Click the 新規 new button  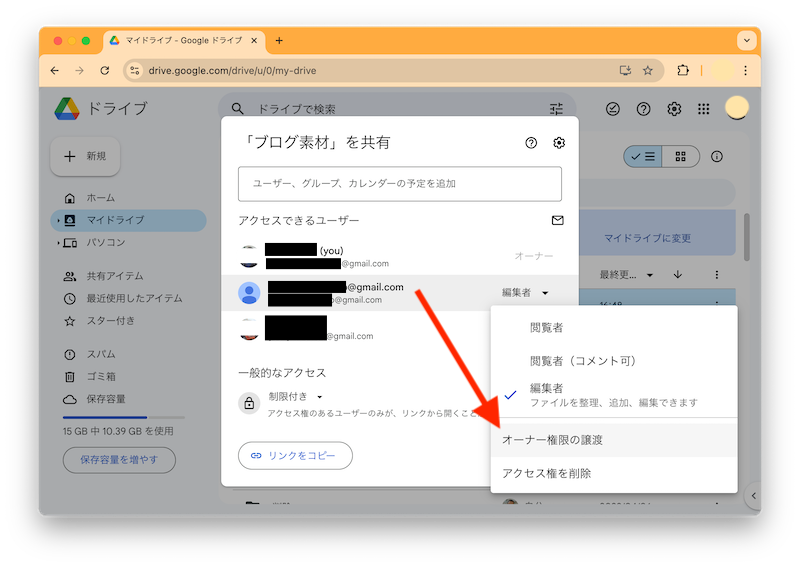(x=85, y=156)
